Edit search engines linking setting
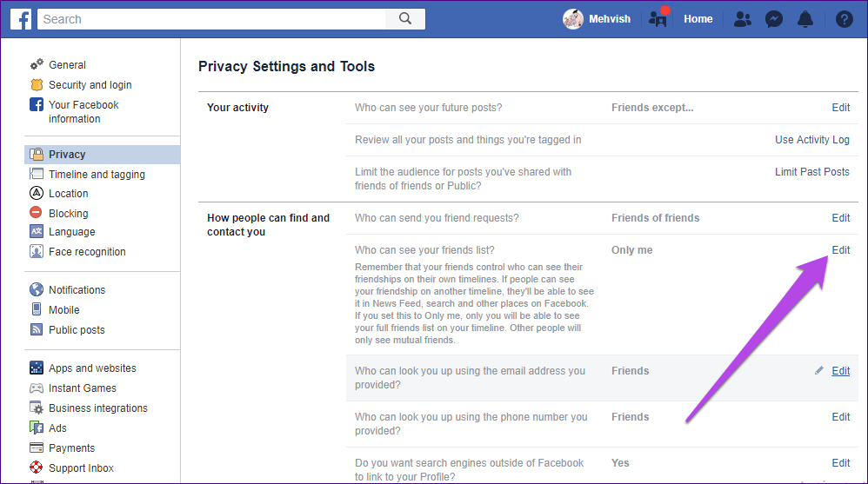 pyautogui.click(x=840, y=462)
